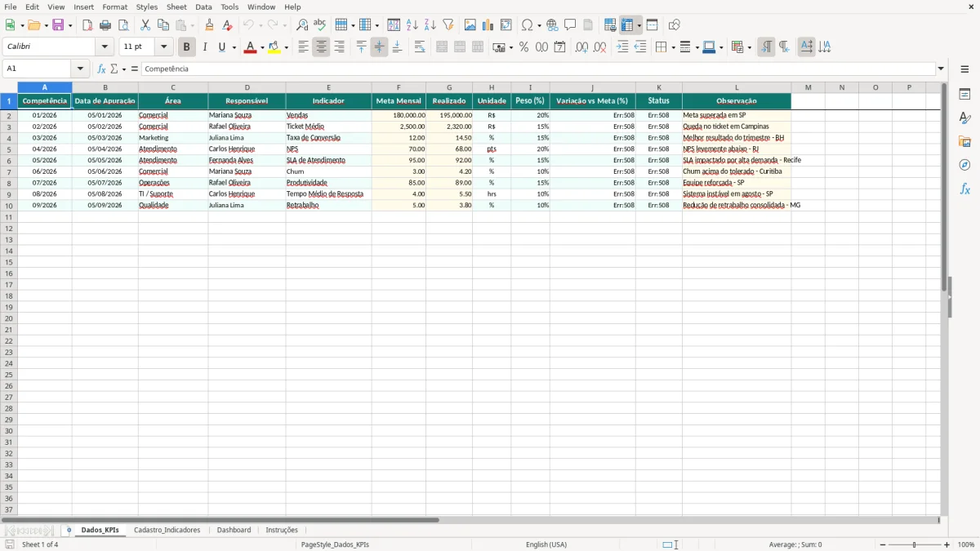Click the Split Window icon
The image size is (980, 551).
point(653,25)
